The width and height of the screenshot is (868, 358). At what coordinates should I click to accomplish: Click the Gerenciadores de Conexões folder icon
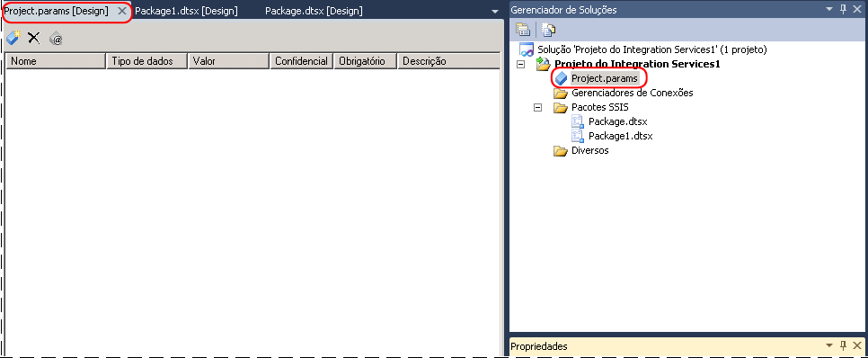tap(561, 94)
